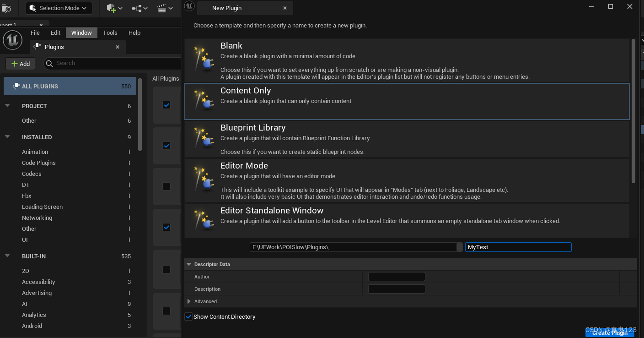
Task: Click the wand icon of Blank template
Action: [x=203, y=59]
